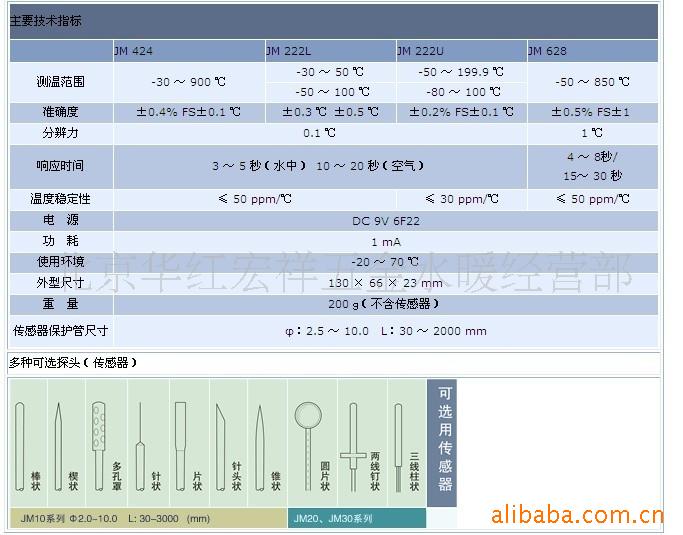Click the 电源 row label
683x535 pixels.
(x=61, y=220)
